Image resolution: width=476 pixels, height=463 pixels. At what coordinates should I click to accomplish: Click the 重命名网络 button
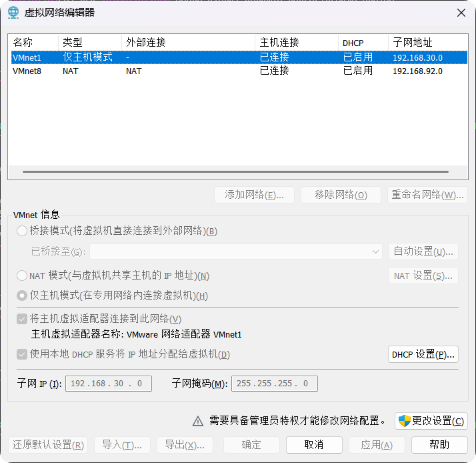tap(427, 195)
